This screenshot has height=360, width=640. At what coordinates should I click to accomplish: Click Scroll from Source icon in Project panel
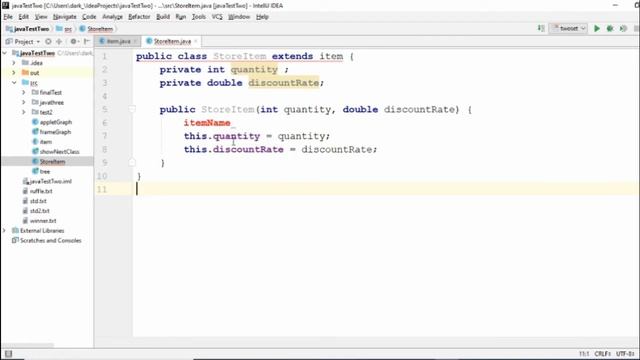click(x=48, y=42)
